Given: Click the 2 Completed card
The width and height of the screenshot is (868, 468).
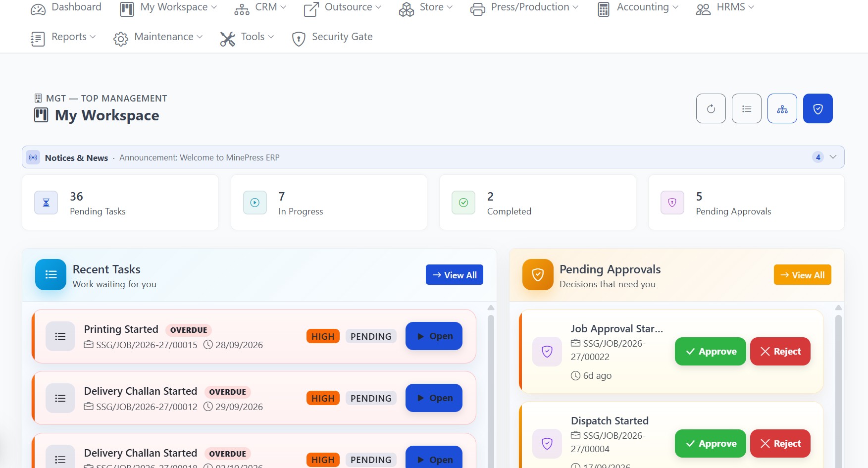Looking at the screenshot, I should [x=538, y=203].
